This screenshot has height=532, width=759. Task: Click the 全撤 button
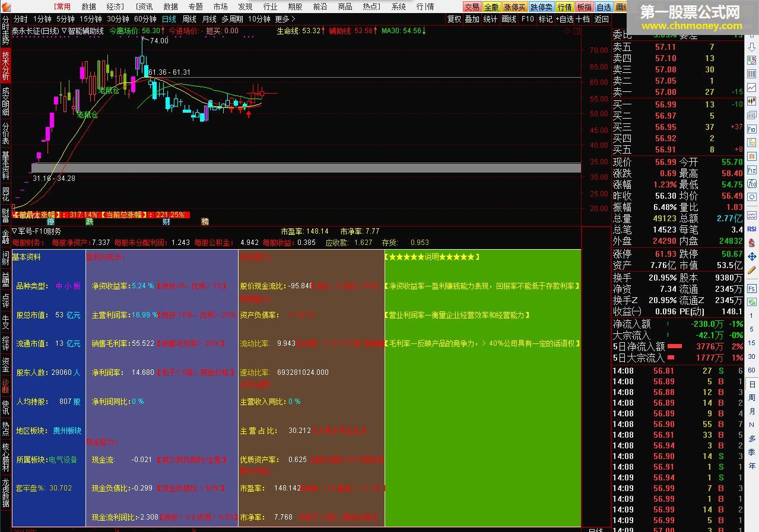click(x=491, y=7)
